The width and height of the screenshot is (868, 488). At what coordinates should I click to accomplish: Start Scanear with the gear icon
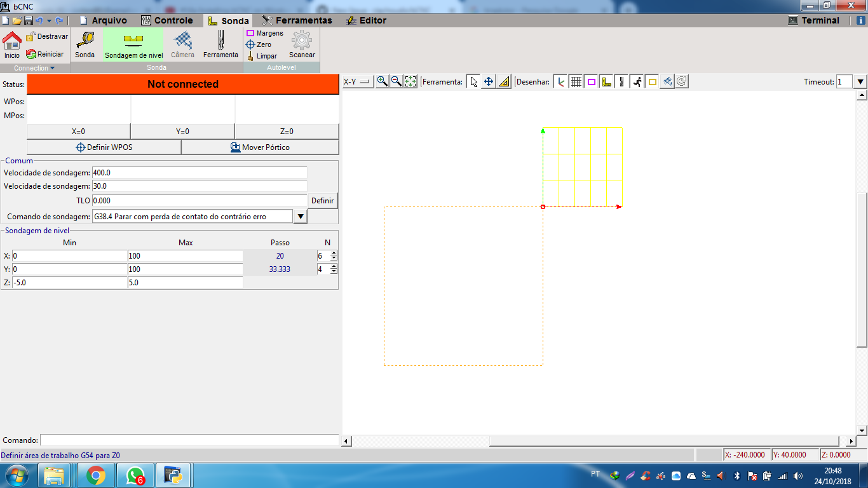(x=302, y=44)
